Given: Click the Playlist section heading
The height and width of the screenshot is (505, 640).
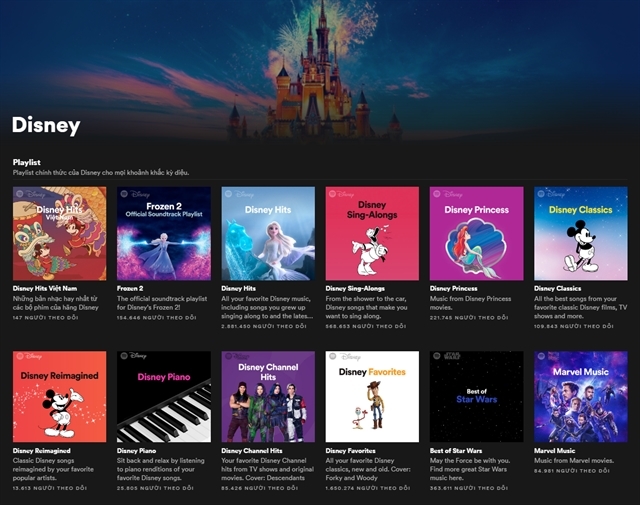Looking at the screenshot, I should 27,162.
